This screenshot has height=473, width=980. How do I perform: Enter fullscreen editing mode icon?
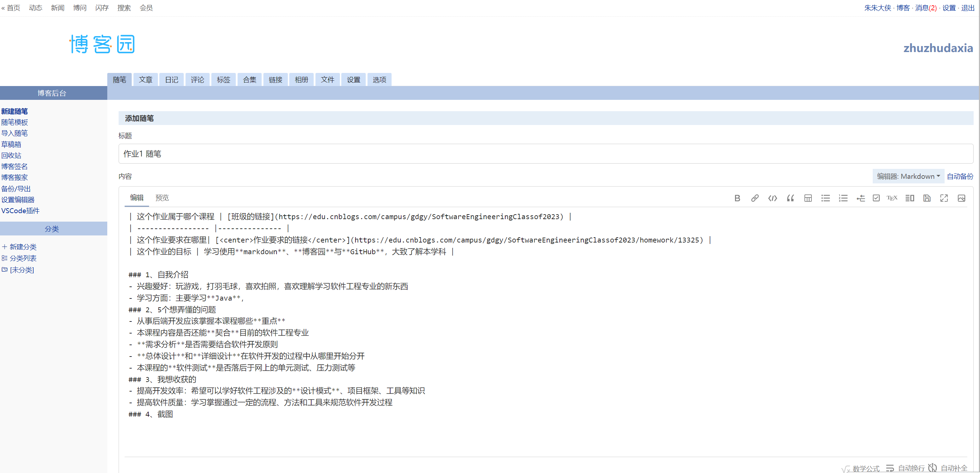point(944,198)
